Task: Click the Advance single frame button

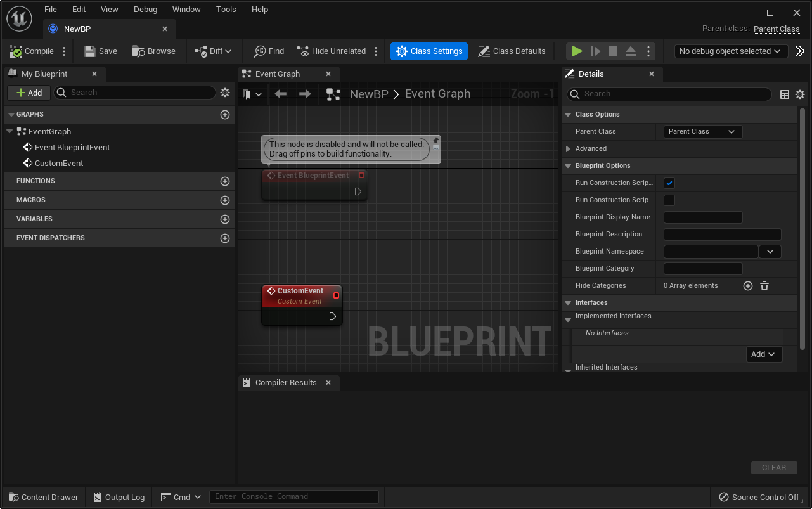Action: point(595,51)
